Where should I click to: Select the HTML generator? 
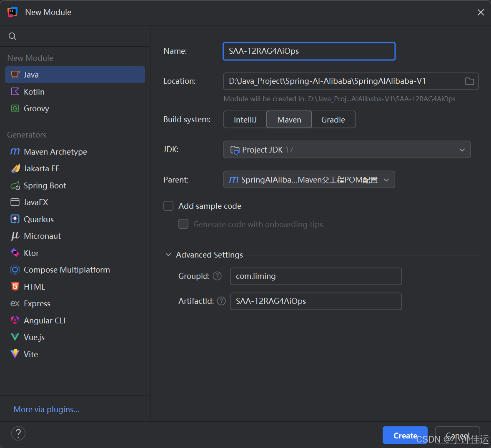pos(75,287)
